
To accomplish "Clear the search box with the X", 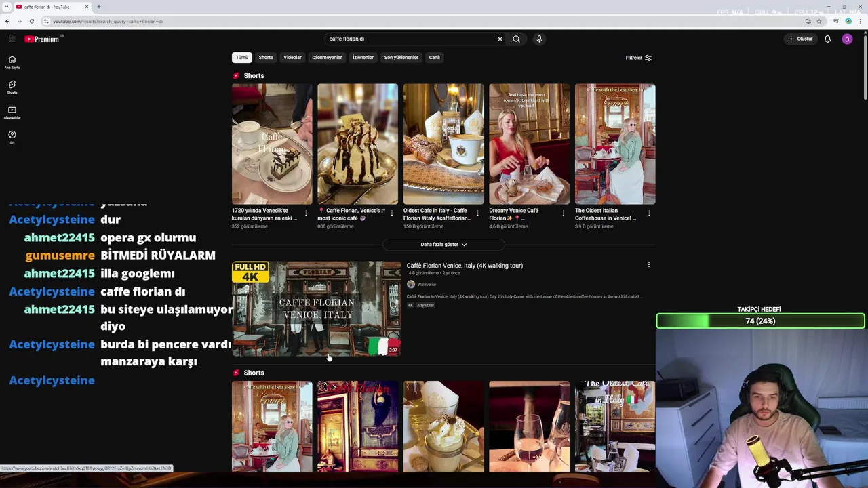I will pyautogui.click(x=500, y=39).
